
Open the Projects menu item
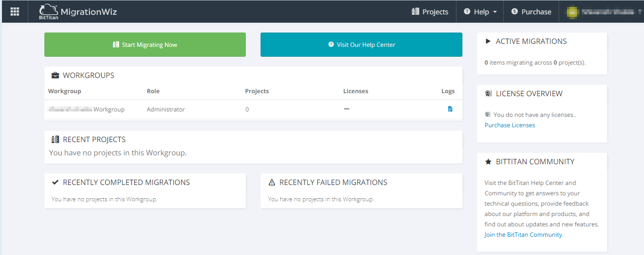pyautogui.click(x=430, y=12)
